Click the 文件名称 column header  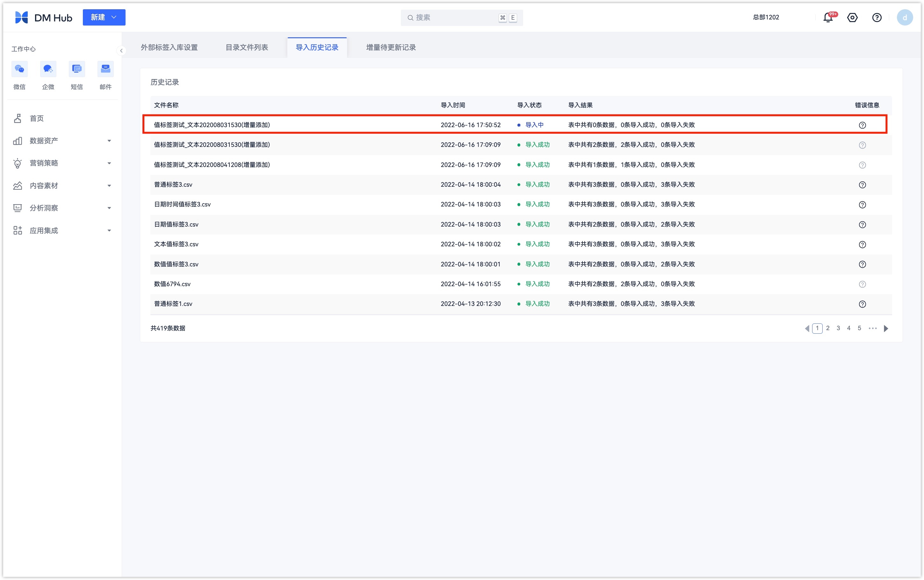(x=166, y=105)
